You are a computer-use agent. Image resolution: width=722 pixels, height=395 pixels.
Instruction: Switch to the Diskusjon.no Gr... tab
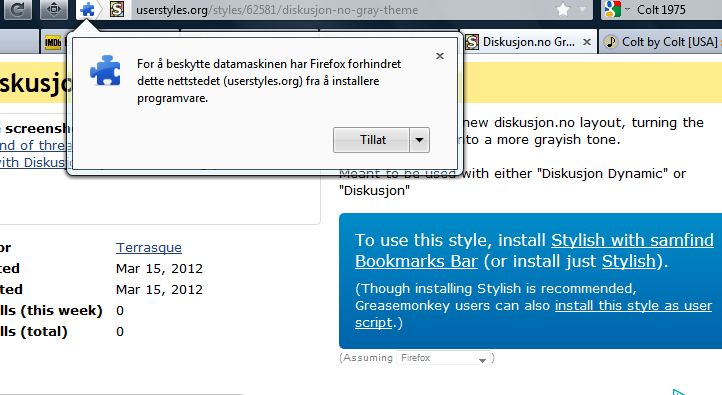tap(528, 42)
